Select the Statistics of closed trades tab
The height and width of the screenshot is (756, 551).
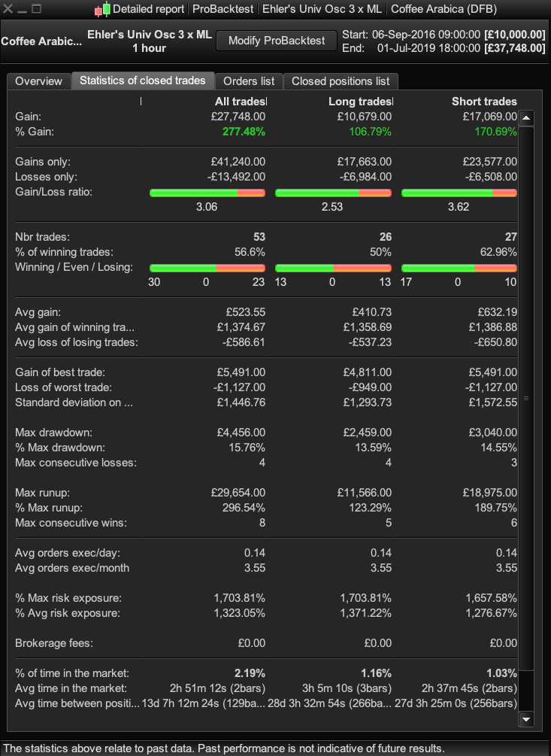pos(142,81)
